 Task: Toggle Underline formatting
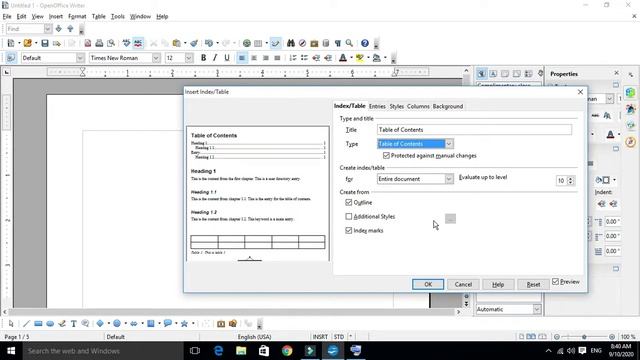227,58
